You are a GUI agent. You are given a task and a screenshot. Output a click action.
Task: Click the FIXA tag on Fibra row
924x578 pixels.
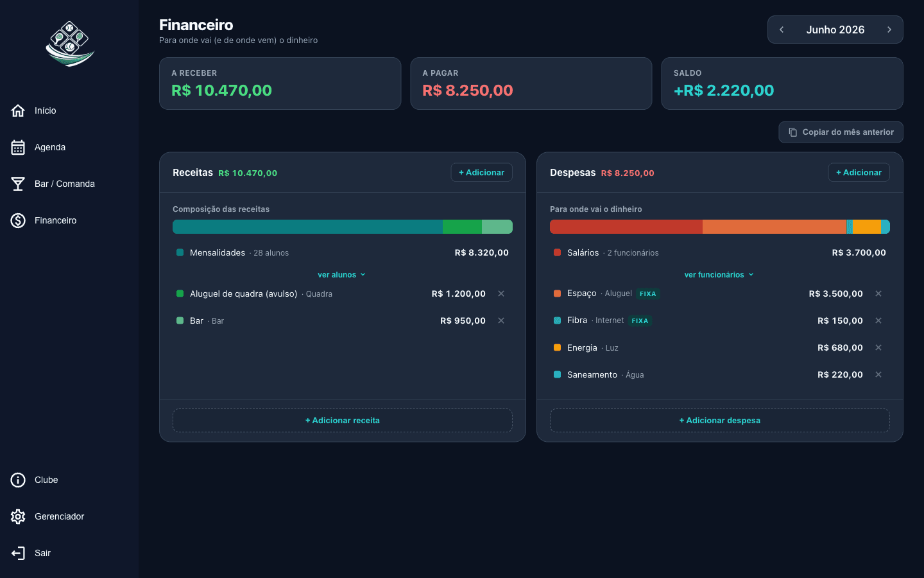[640, 320]
